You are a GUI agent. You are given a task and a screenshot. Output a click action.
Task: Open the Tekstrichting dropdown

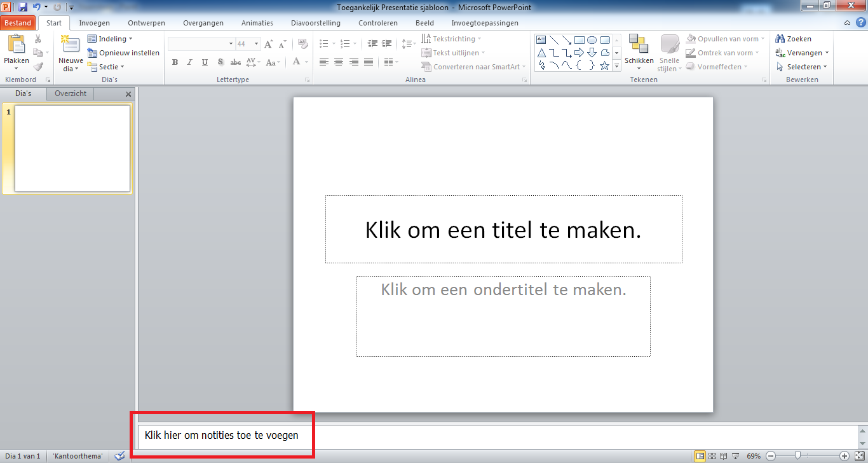tap(451, 39)
